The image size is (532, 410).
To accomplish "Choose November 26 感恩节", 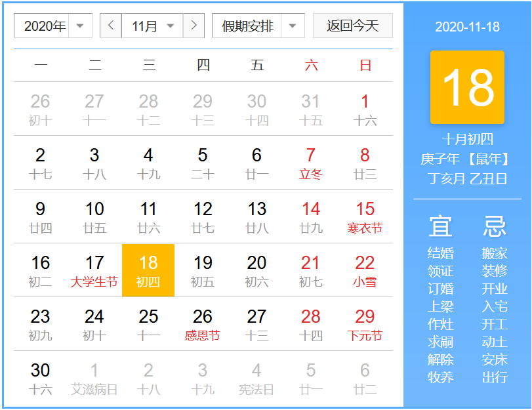I will click(203, 324).
